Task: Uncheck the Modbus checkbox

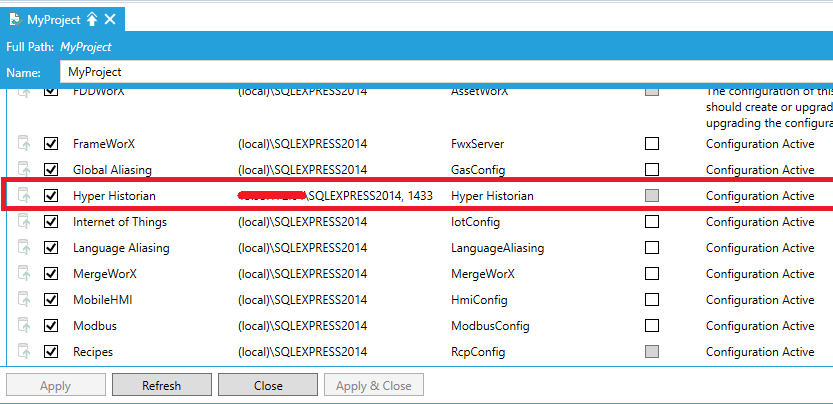Action: pos(51,326)
